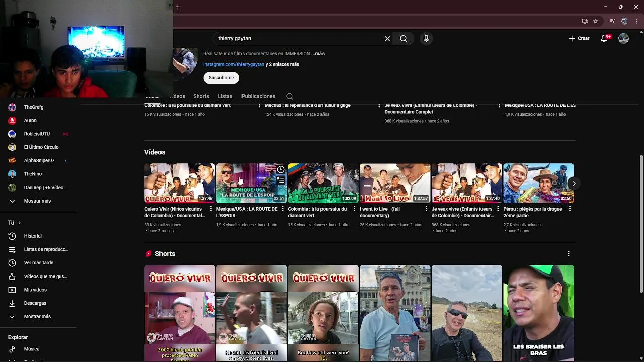
Task: Bookmark this page with star icon
Action: pos(596,21)
